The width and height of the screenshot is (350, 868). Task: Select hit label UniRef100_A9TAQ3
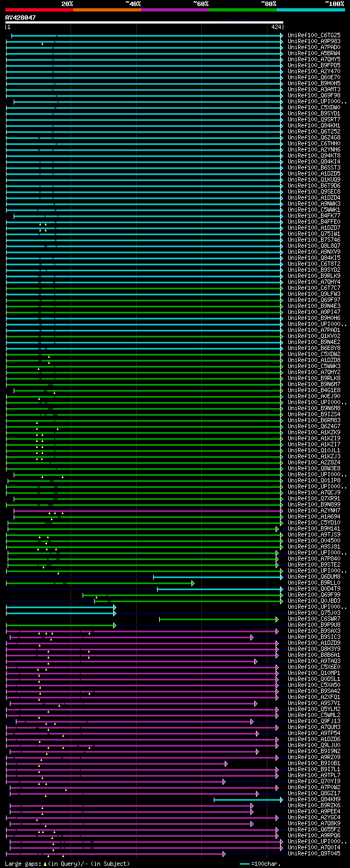click(314, 661)
